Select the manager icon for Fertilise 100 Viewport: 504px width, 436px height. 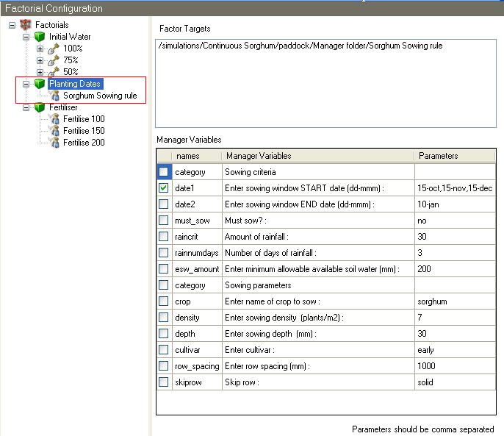click(54, 119)
